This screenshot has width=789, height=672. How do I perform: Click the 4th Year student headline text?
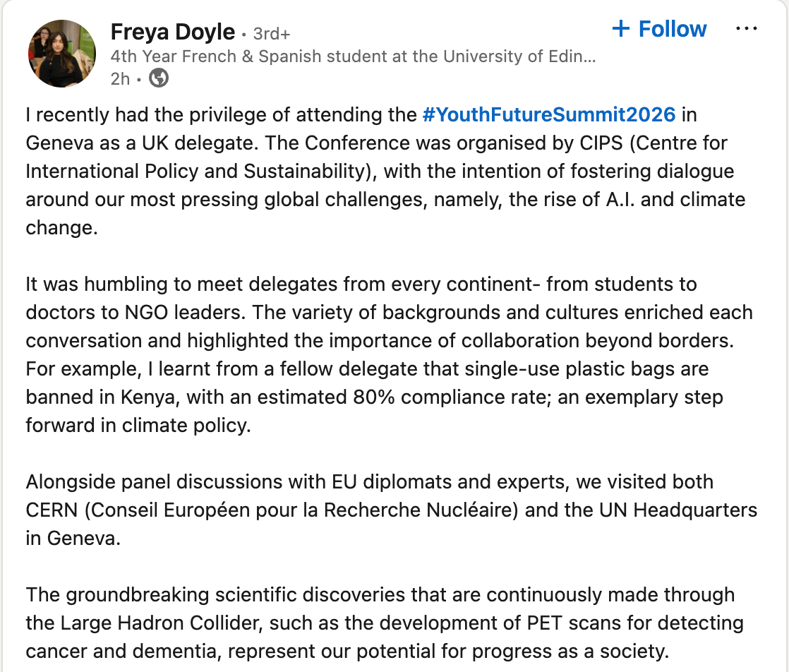pyautogui.click(x=353, y=56)
